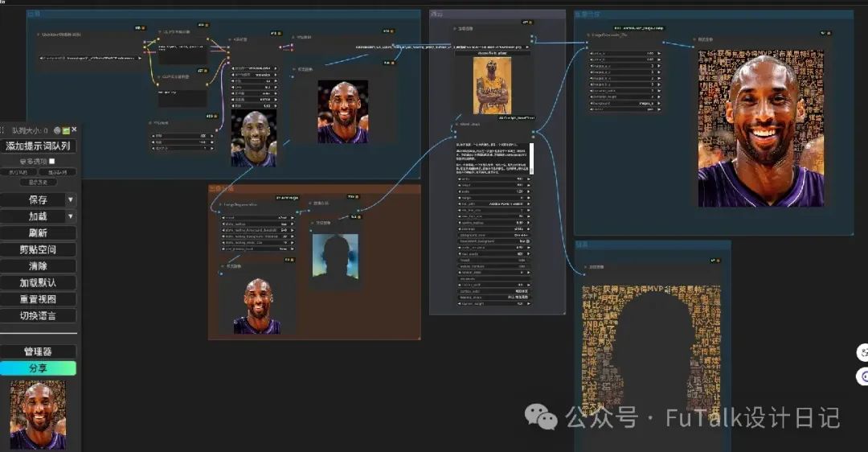Click the 加载 button
Image resolution: width=868 pixels, height=452 pixels.
33,216
